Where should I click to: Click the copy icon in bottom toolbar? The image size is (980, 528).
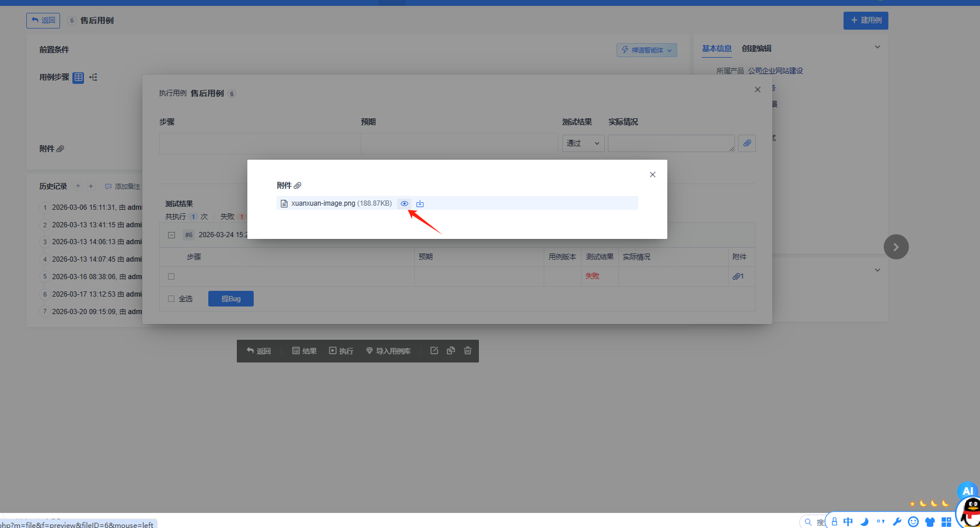pos(451,351)
